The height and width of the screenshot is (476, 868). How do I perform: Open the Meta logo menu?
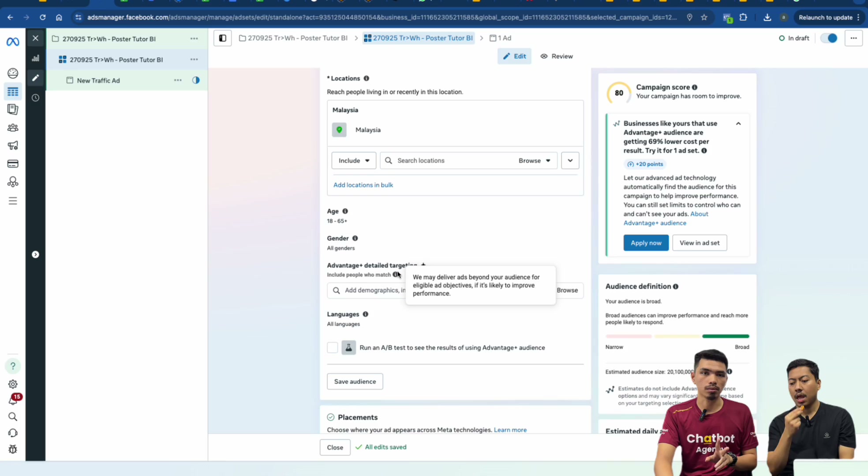(x=13, y=41)
